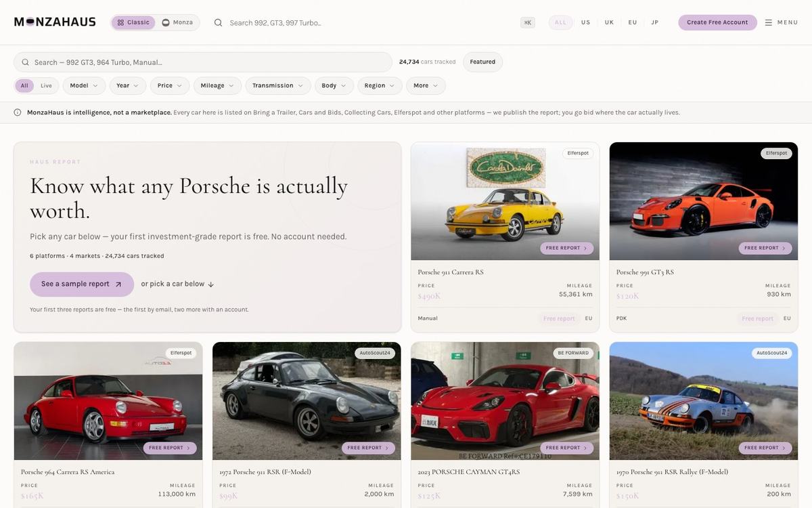Select the UK market tab
This screenshot has width=812, height=508.
[609, 22]
